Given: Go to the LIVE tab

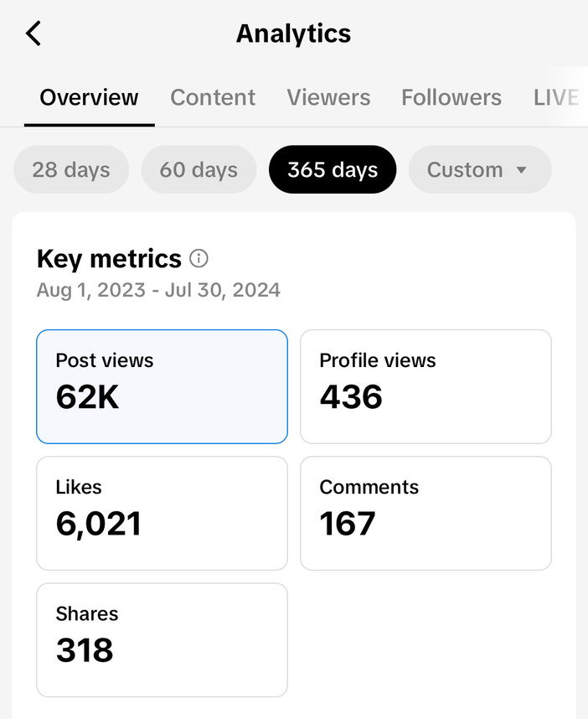Looking at the screenshot, I should click(x=556, y=97).
